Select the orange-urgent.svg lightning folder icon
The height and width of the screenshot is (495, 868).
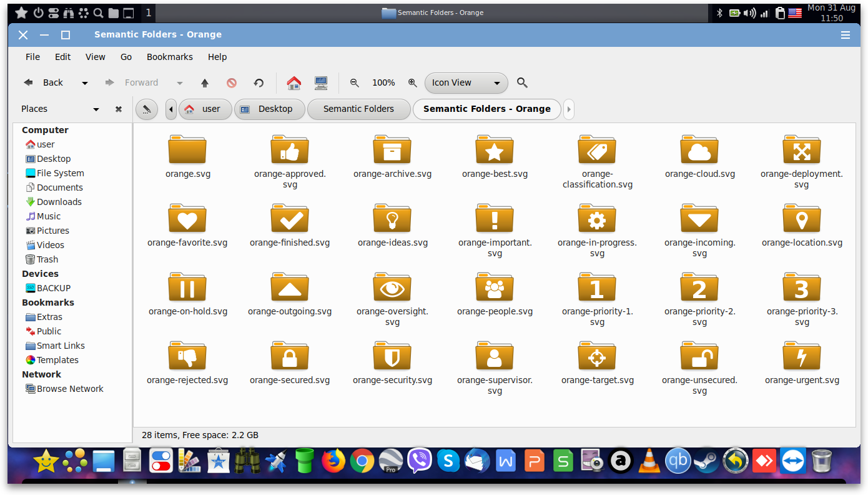pyautogui.click(x=802, y=356)
